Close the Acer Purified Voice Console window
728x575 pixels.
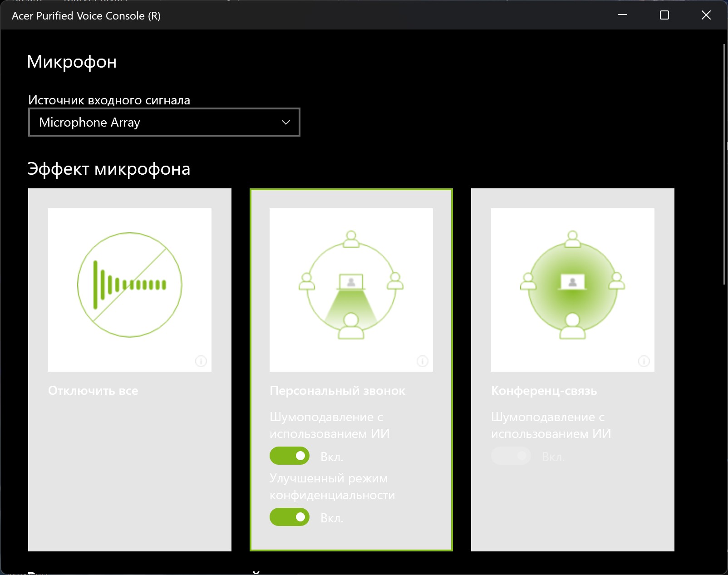706,15
